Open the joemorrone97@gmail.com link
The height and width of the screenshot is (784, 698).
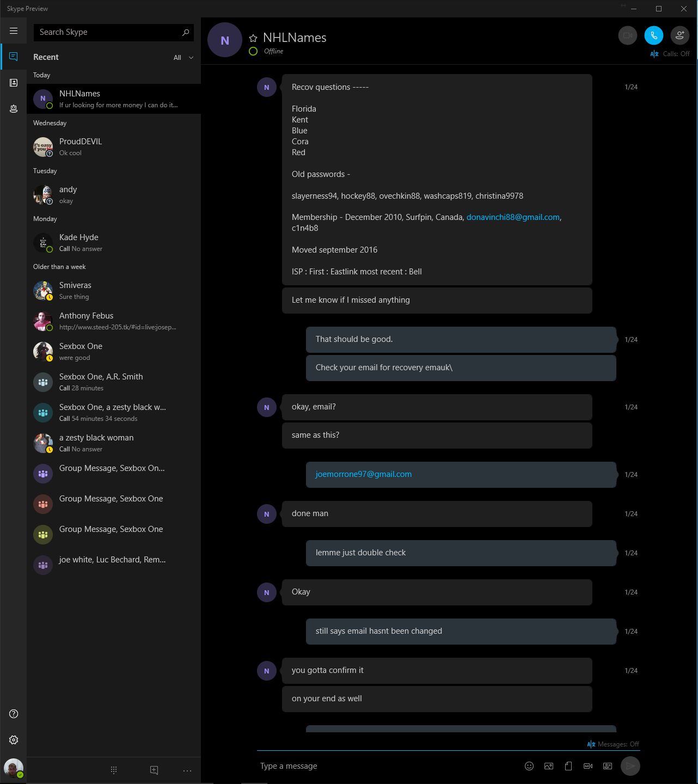364,474
